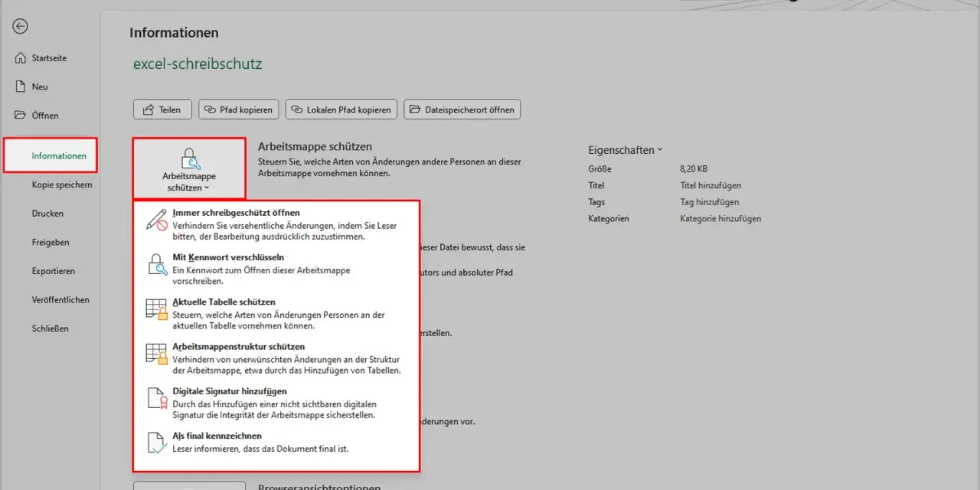Choose Immer schreibgeschützt öffnen menu entry
Screen dimensions: 980x490
coord(276,224)
